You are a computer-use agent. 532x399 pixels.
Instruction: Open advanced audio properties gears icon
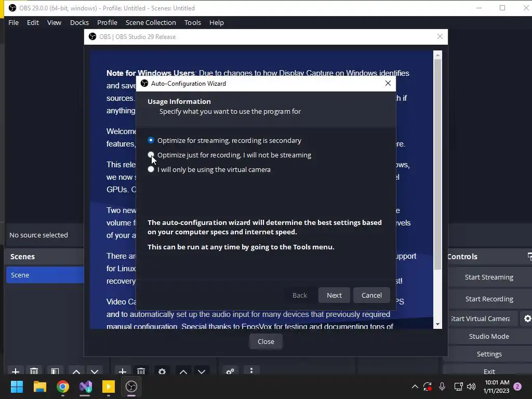pyautogui.click(x=230, y=371)
